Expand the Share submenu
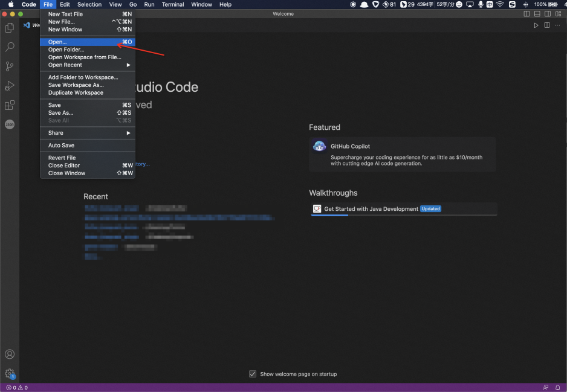Screen dimensions: 567x392 [x=88, y=133]
